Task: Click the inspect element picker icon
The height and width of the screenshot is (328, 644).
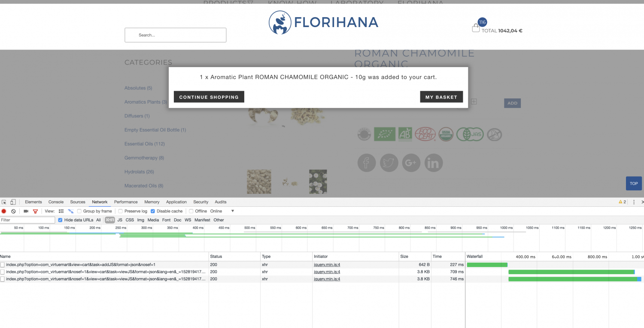Action: 4,202
